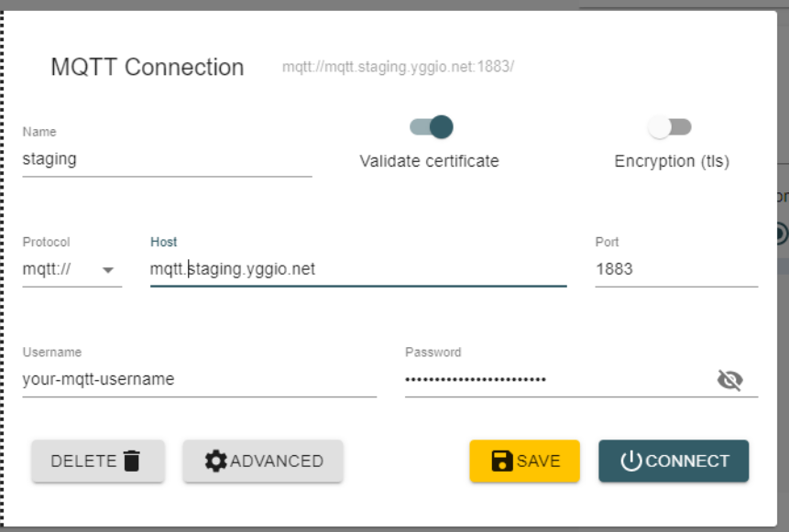Connect to the staging MQTT broker

673,461
